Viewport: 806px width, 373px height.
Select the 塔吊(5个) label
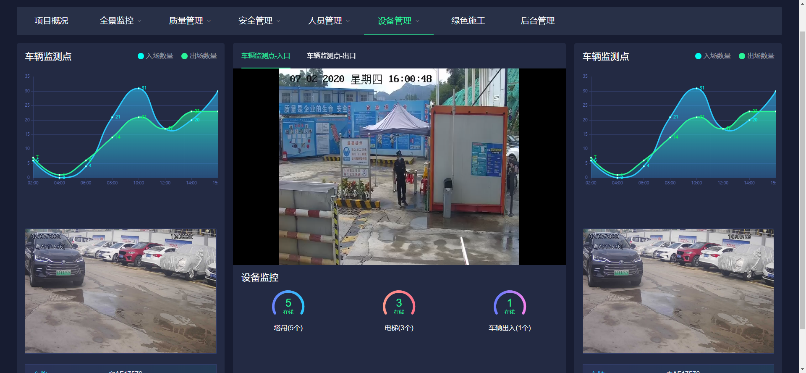(288, 328)
